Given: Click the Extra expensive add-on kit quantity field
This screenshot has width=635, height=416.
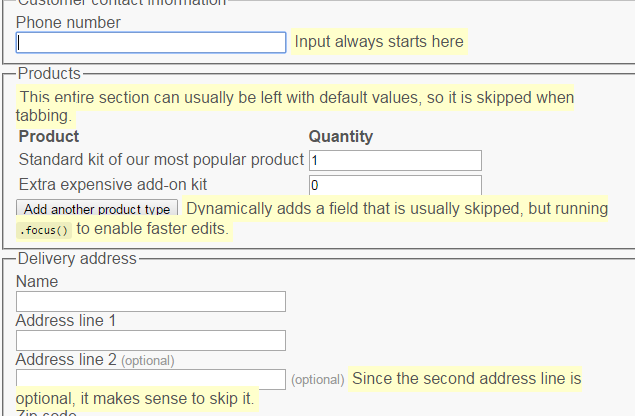Looking at the screenshot, I should point(395,185).
